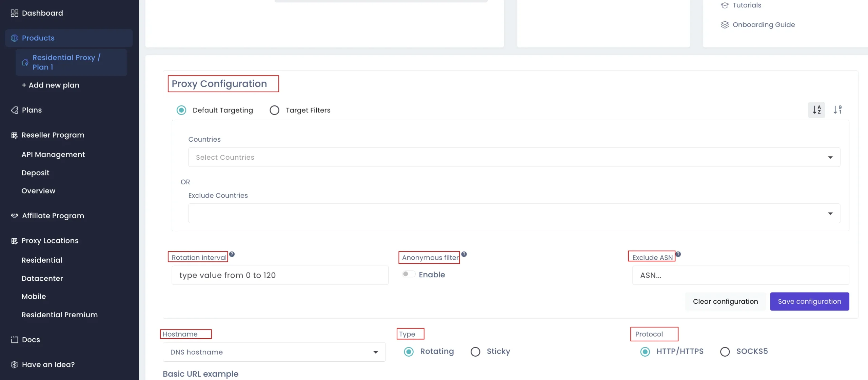Click the Proxy Locations icon
This screenshot has width=868, height=380.
point(14,241)
